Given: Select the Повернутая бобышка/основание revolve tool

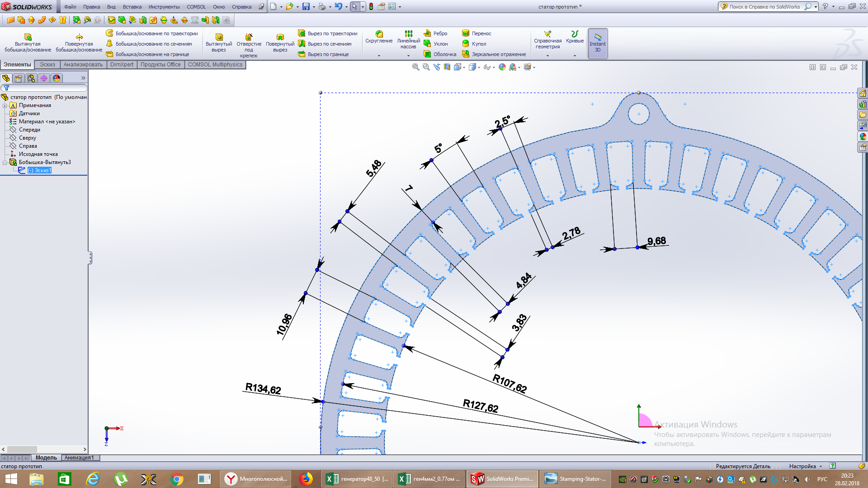Looking at the screenshot, I should [79, 43].
